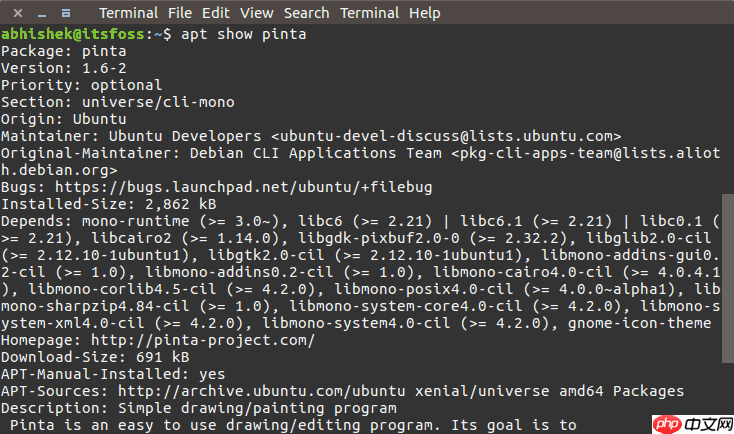The height and width of the screenshot is (434, 734).
Task: Click the archive.ubuntu.com/ubuntu sources URL
Action: coord(261,391)
